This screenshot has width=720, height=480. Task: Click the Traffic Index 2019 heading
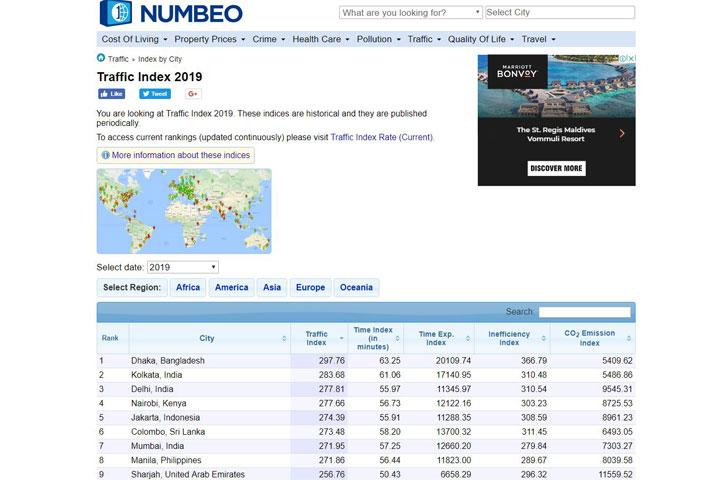150,77
